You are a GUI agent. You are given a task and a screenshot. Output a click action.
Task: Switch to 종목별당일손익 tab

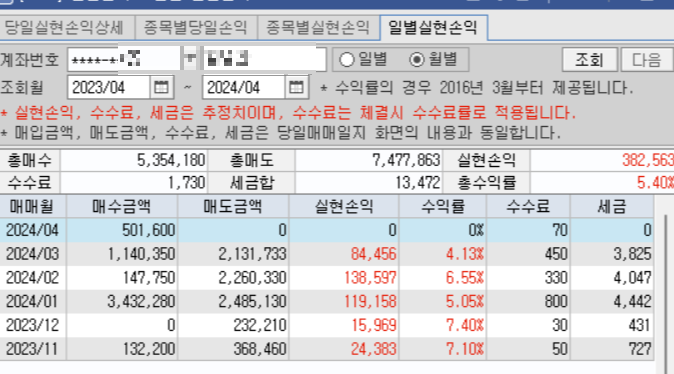point(196,28)
